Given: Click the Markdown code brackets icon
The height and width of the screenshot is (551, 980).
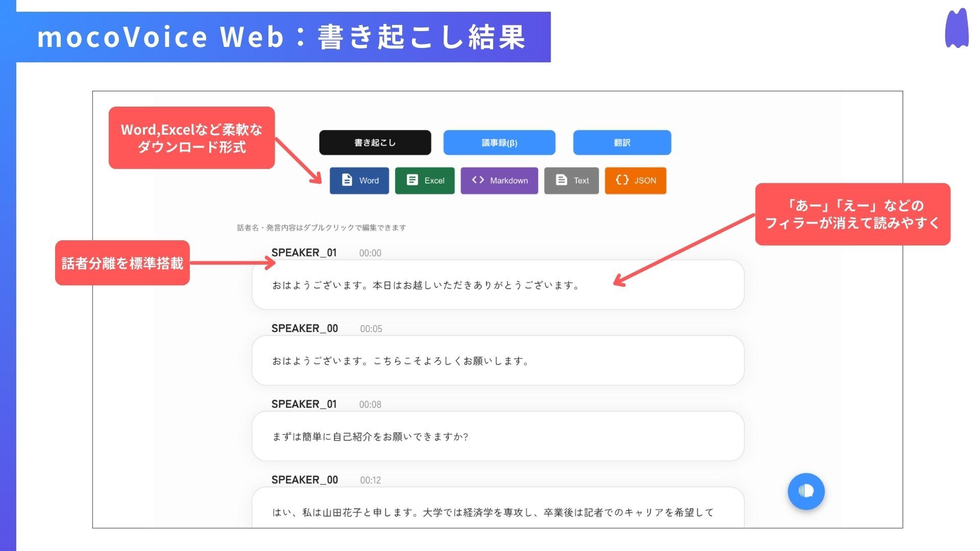Looking at the screenshot, I should point(478,180).
